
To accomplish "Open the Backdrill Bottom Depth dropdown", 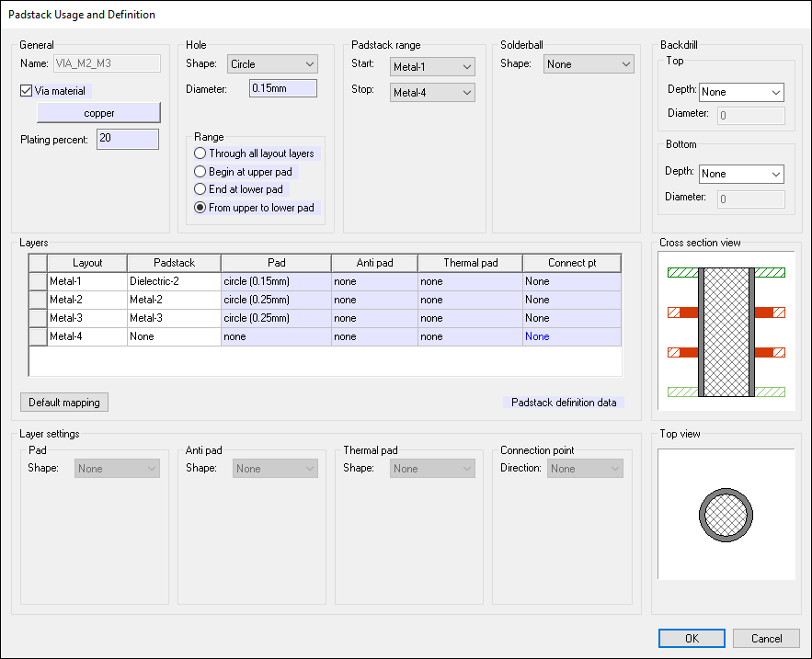I will tap(741, 174).
